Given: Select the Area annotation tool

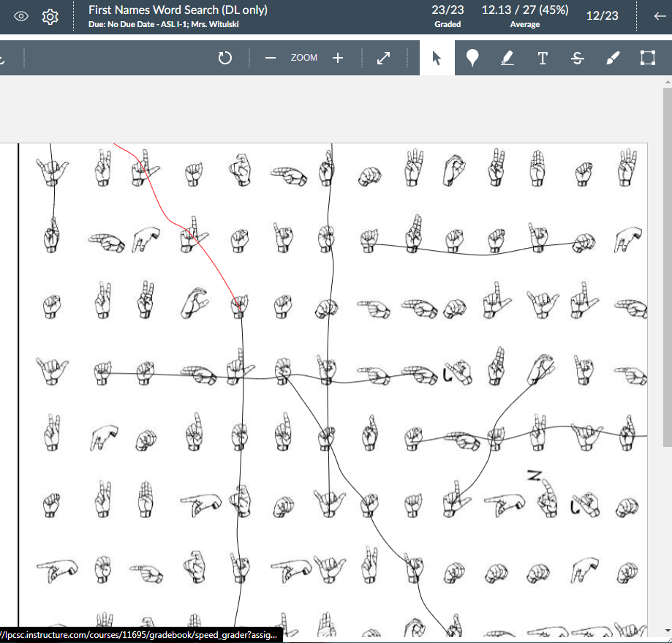Looking at the screenshot, I should pos(647,57).
